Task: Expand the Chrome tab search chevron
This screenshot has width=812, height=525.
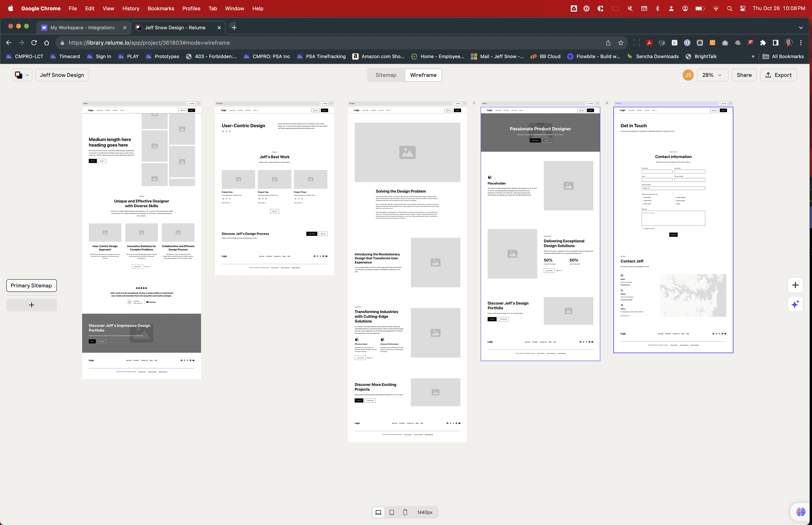Action: [801, 28]
